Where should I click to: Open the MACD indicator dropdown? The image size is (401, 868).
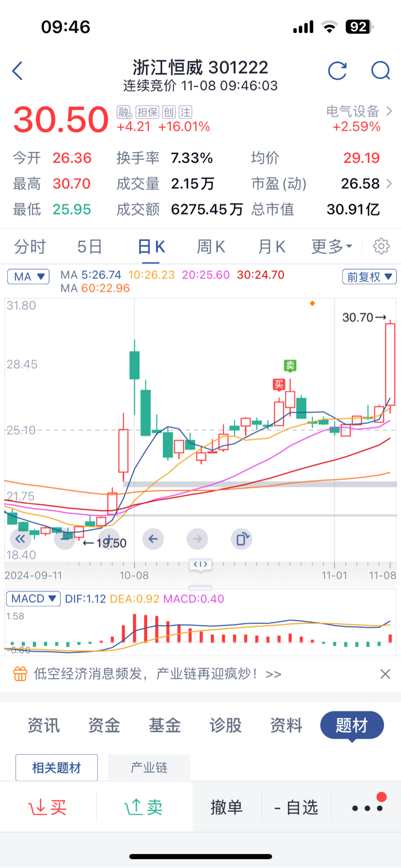click(33, 599)
